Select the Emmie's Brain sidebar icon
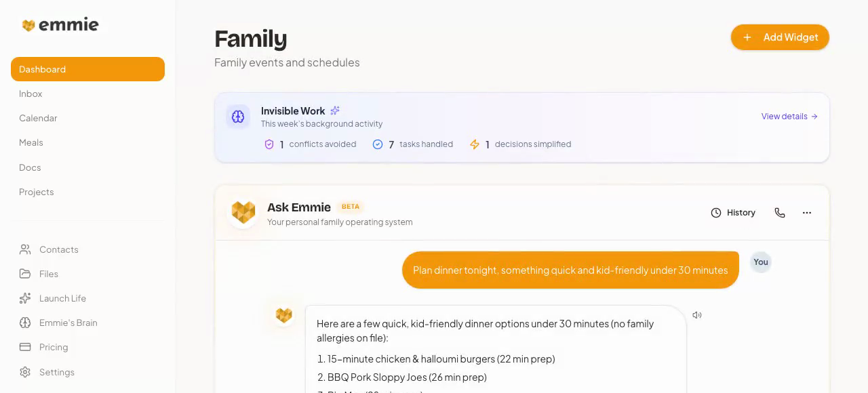 tap(26, 323)
